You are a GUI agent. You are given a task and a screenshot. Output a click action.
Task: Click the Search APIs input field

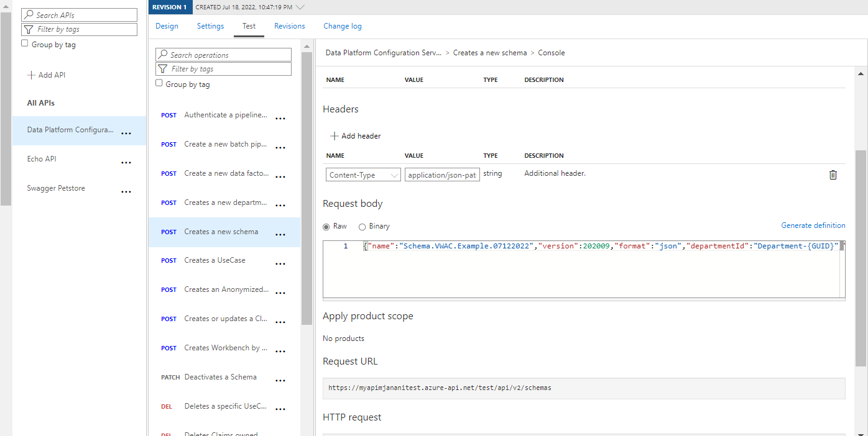tap(79, 15)
